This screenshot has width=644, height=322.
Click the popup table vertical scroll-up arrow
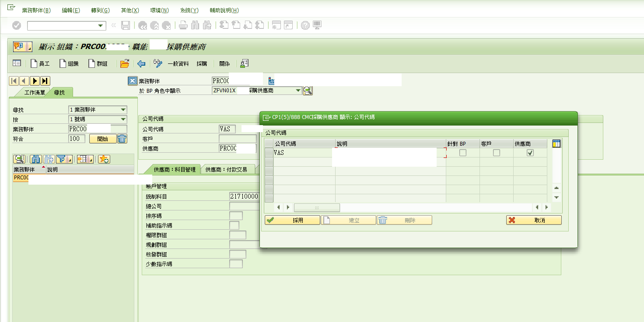(556, 188)
